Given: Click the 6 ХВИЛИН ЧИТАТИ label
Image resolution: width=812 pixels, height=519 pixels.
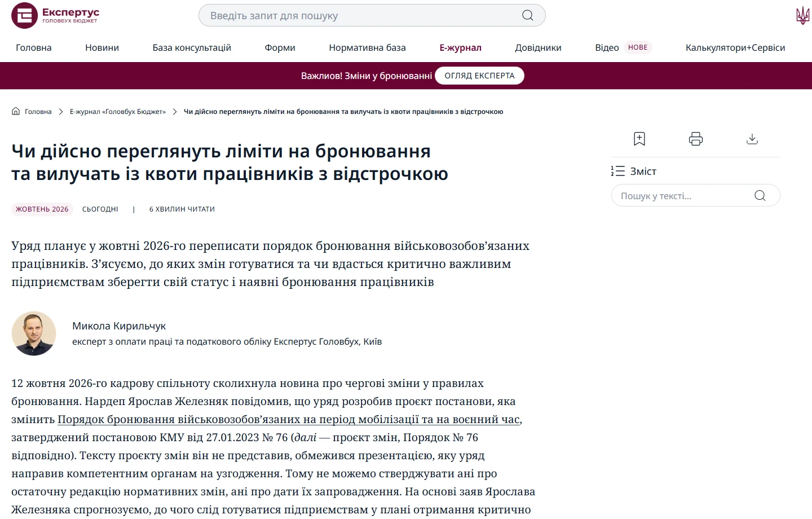Looking at the screenshot, I should (182, 209).
